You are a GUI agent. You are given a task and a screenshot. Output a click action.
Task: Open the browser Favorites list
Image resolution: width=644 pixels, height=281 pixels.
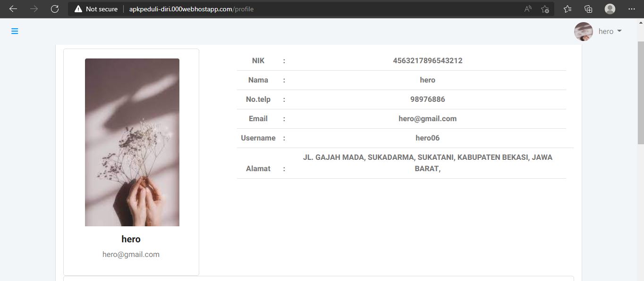coord(568,9)
